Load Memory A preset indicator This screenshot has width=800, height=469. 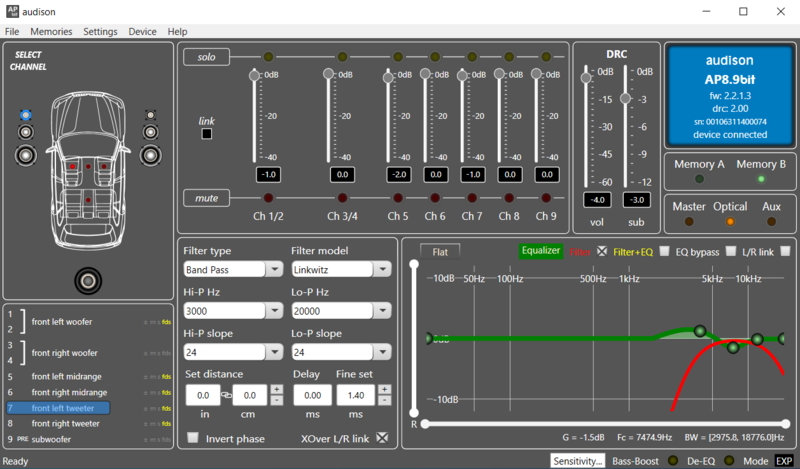[699, 179]
